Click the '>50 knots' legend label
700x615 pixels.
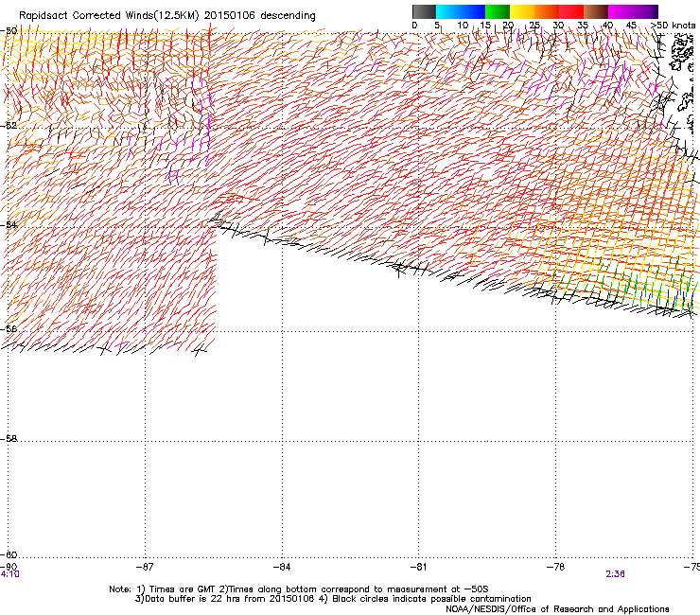pyautogui.click(x=673, y=26)
